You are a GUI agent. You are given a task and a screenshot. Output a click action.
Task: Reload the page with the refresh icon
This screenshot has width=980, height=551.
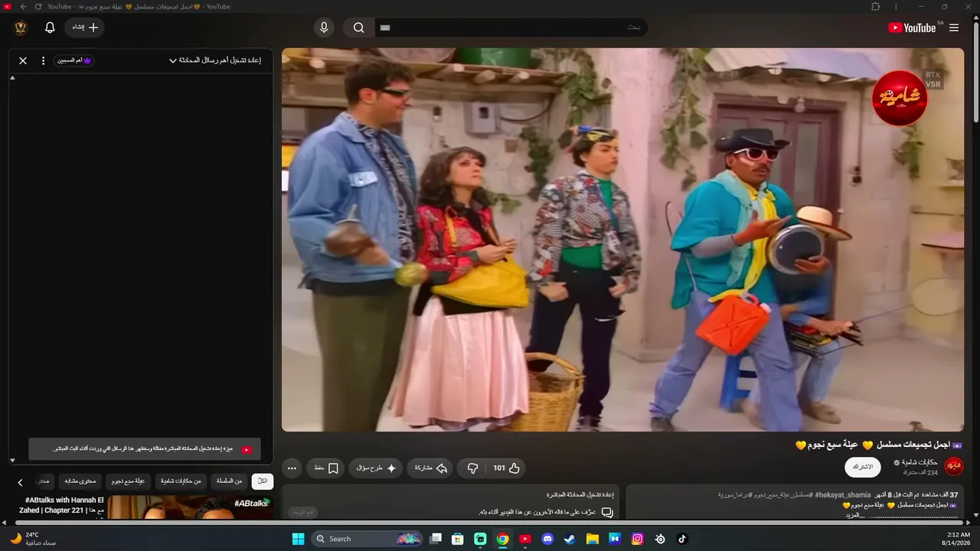pos(38,6)
